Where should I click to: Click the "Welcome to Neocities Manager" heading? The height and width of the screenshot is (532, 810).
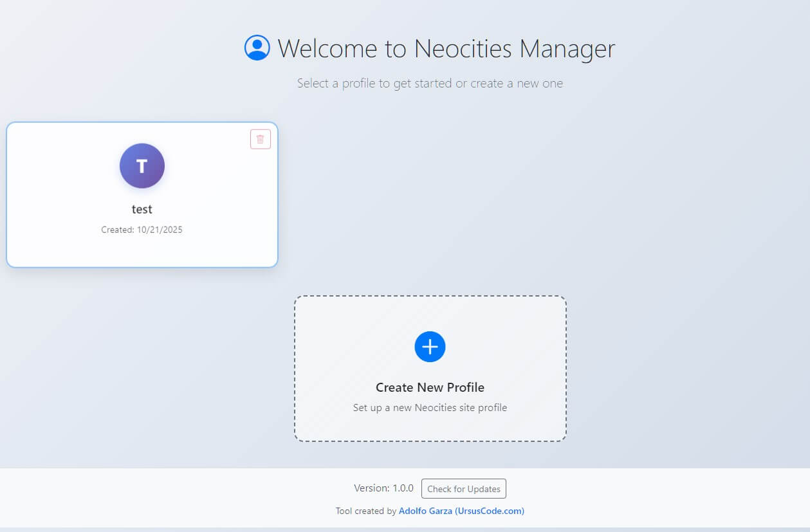(446, 49)
